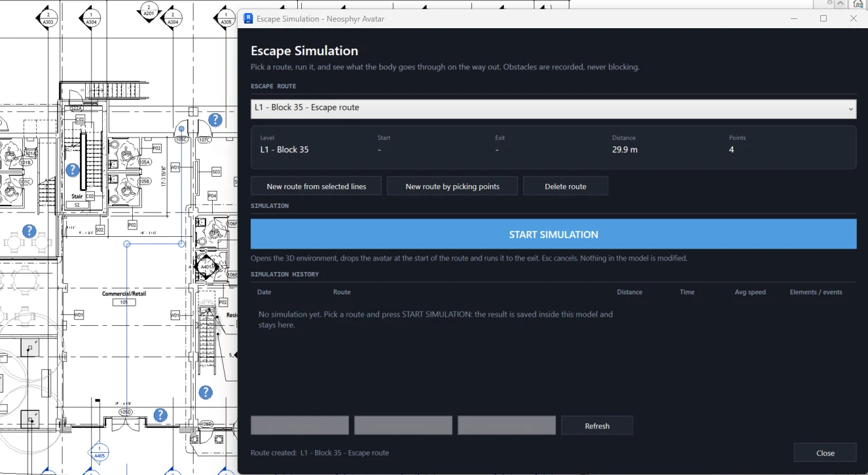Select door tag 106D

pos(206,424)
